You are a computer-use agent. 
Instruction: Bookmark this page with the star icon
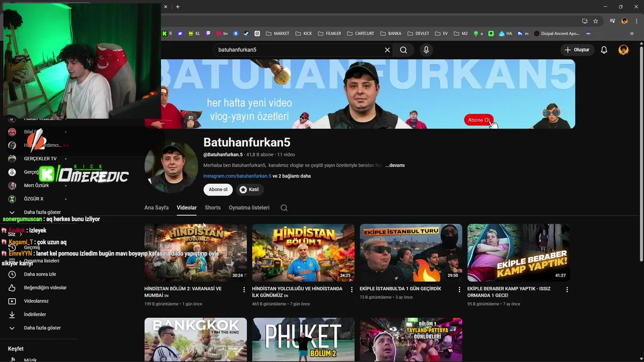tap(596, 21)
